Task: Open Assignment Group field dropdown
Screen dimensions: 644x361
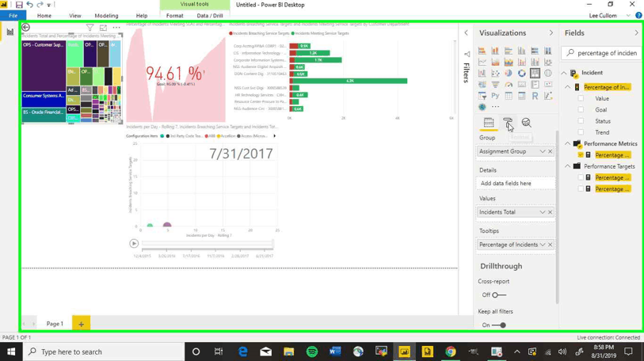Action: click(x=543, y=151)
